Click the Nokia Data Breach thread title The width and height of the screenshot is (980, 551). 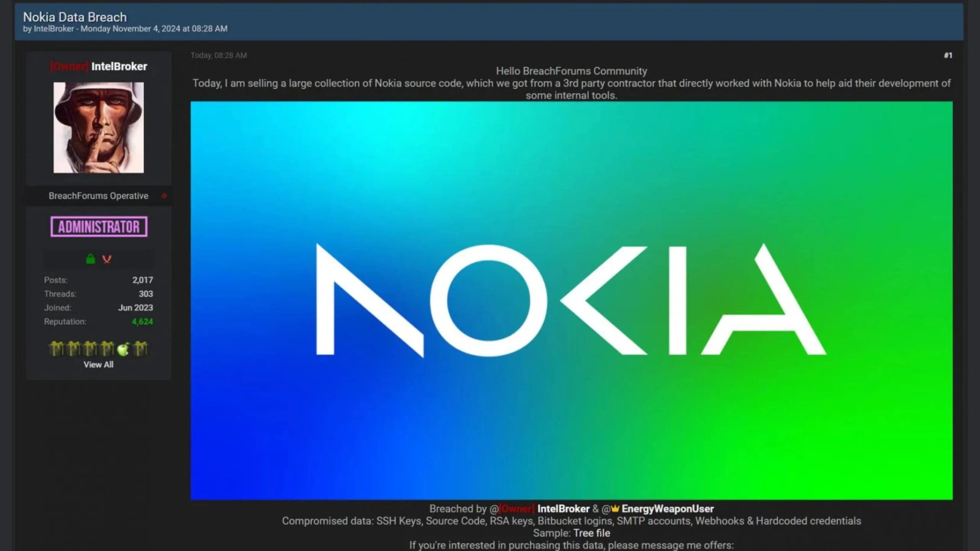tap(75, 17)
